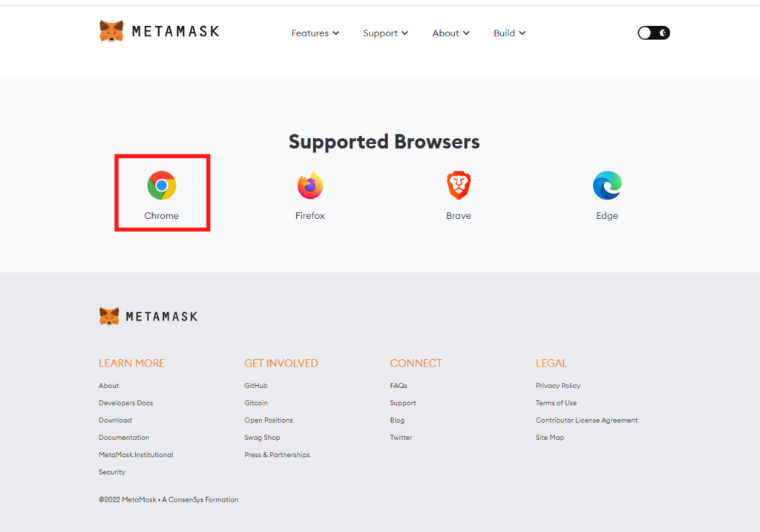
Task: Expand the Features dropdown menu
Action: pyautogui.click(x=315, y=33)
